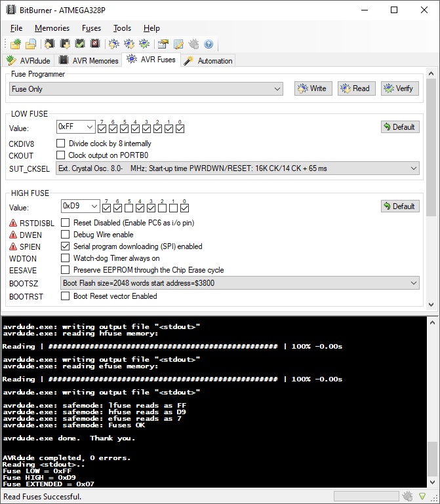Toggle high fuse bit 2 checkbox
440x504 pixels.
pos(162,208)
